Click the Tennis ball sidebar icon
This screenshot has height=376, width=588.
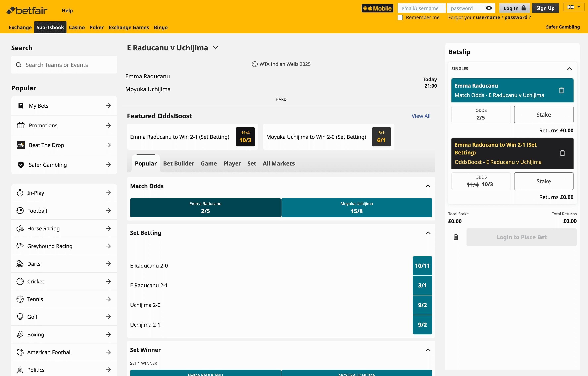[x=20, y=299]
